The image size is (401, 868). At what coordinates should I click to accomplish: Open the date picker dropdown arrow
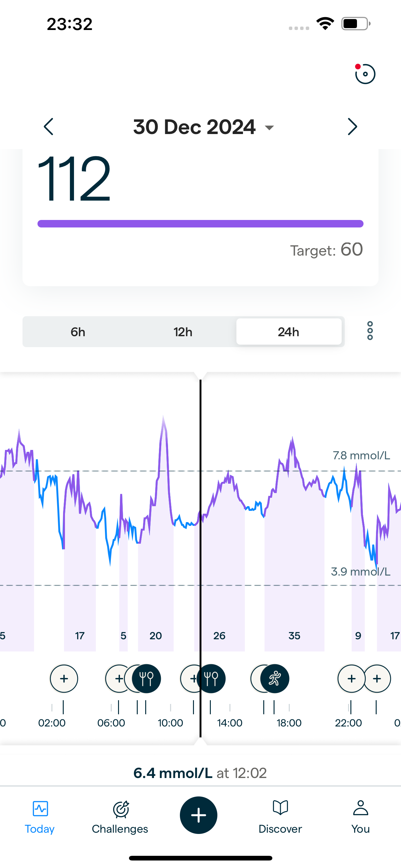tap(269, 127)
